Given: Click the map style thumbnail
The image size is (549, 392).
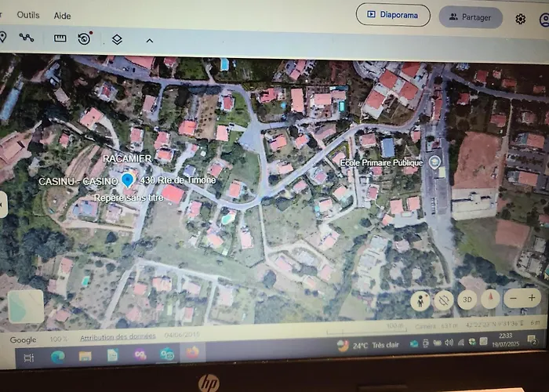Looking at the screenshot, I should coord(27,306).
